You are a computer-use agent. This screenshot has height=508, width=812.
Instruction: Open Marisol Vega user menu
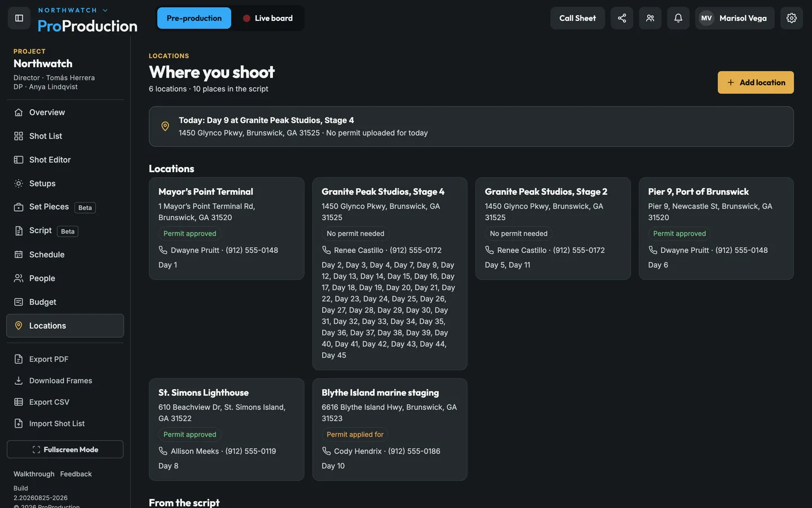(x=734, y=18)
